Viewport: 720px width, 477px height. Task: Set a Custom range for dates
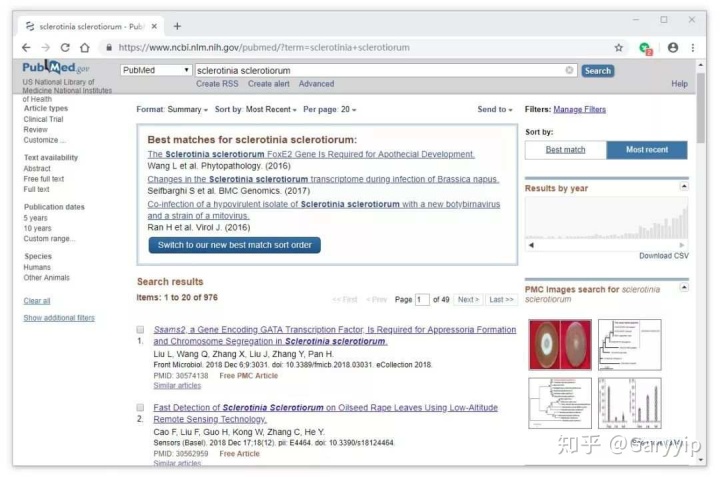tap(49, 239)
